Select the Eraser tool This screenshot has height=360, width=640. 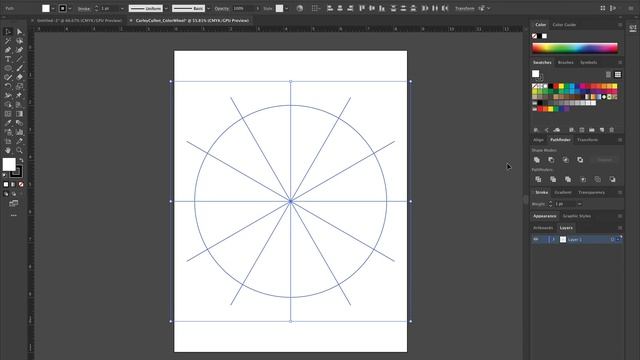(19, 77)
